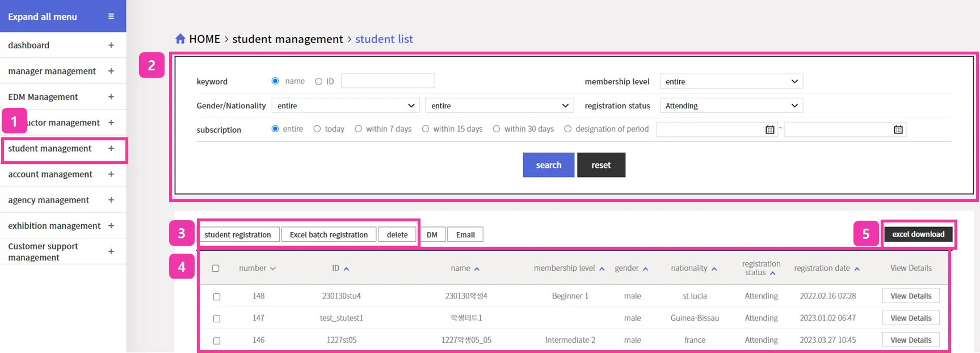Open the registration status dropdown showing Attending

[x=731, y=106]
